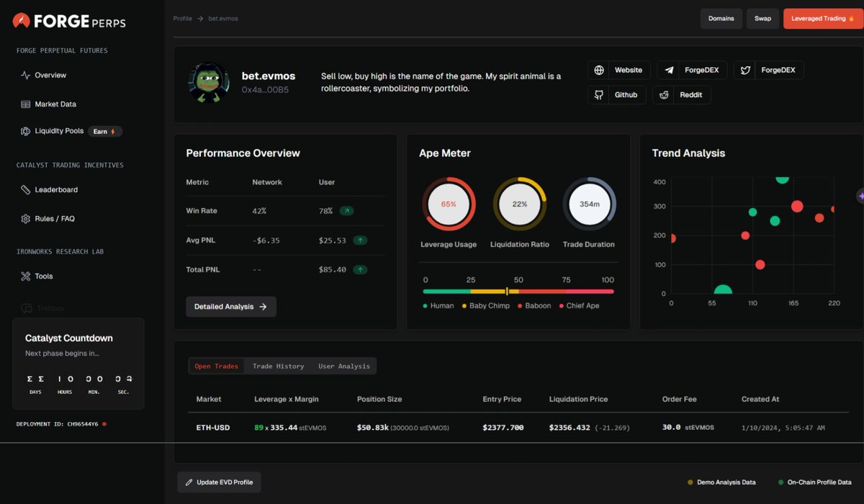The image size is (864, 504).
Task: Switch to the User Analysis tab
Action: pyautogui.click(x=344, y=366)
